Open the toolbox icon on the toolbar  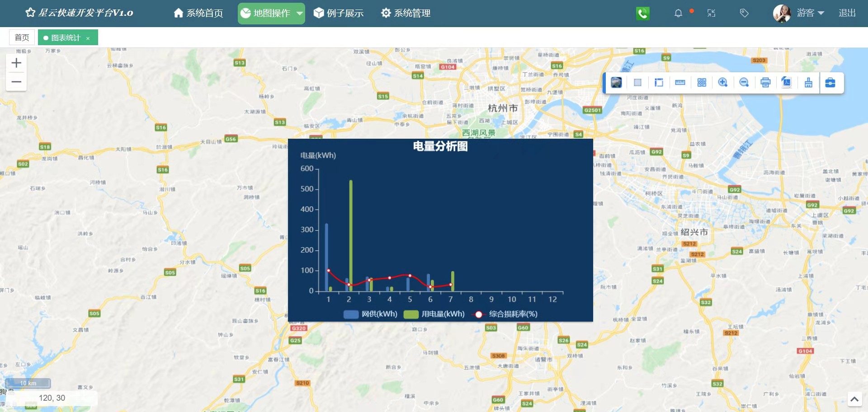coord(831,83)
